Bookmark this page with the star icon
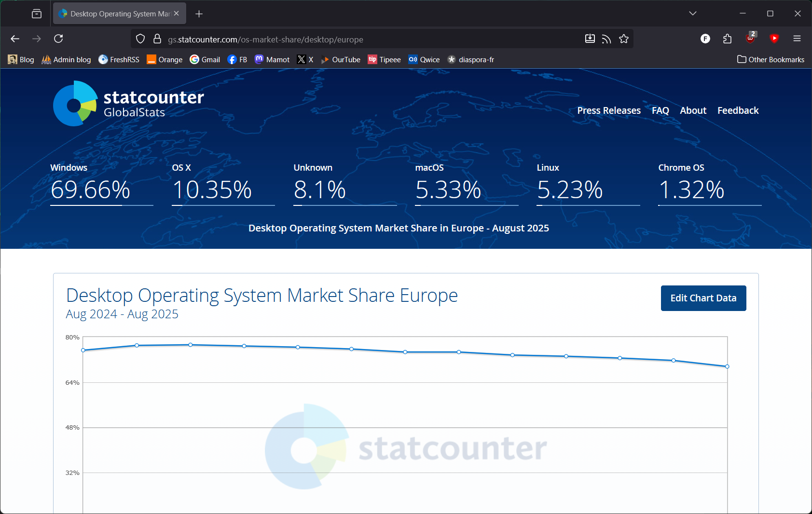The height and width of the screenshot is (514, 812). [624, 39]
